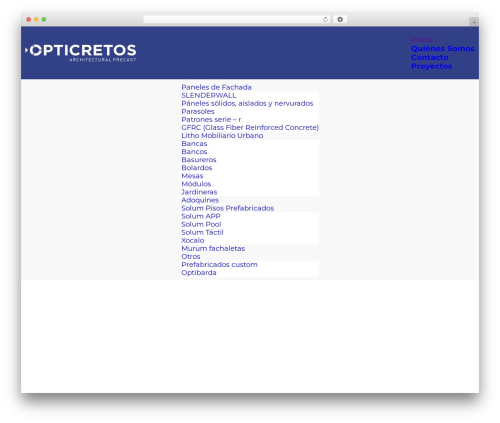
Task: Open the Solum Táctil link
Action: coord(202,232)
